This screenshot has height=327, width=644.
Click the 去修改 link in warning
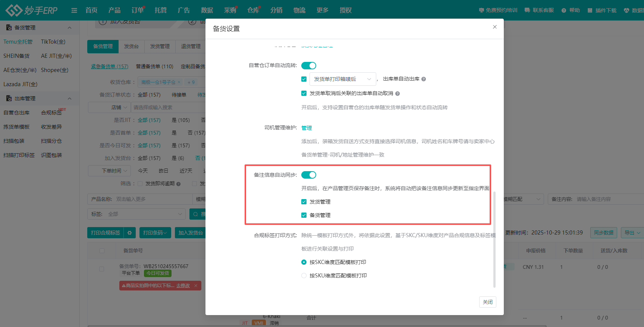(x=183, y=286)
